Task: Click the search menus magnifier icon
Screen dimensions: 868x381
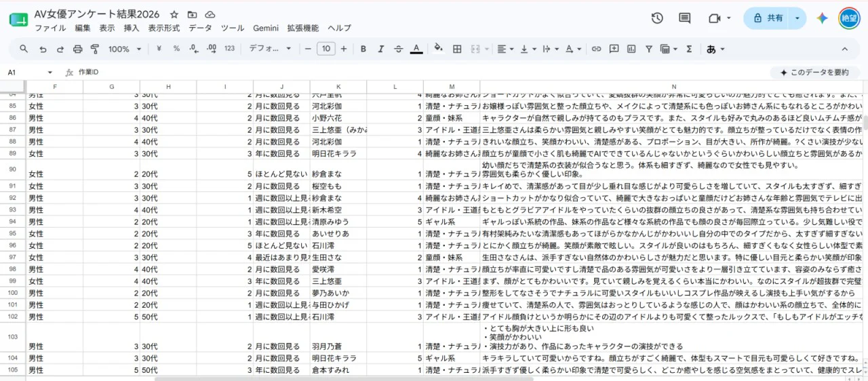Action: [24, 49]
